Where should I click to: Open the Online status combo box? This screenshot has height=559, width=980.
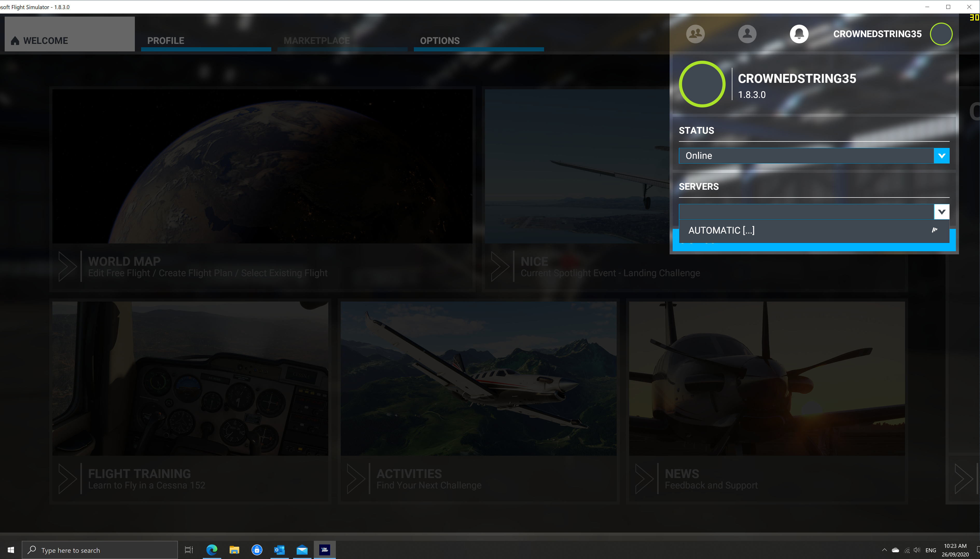pos(814,155)
